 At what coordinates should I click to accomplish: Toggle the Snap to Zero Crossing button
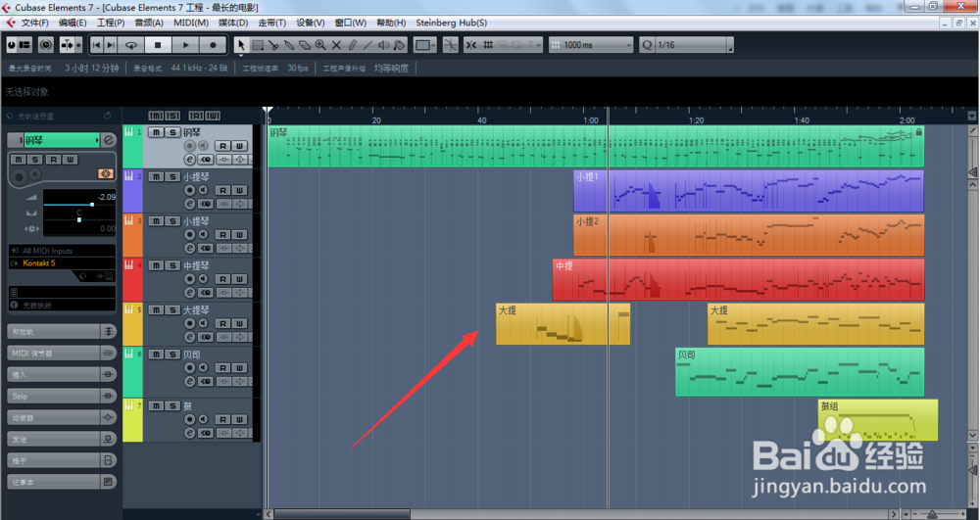[x=450, y=45]
